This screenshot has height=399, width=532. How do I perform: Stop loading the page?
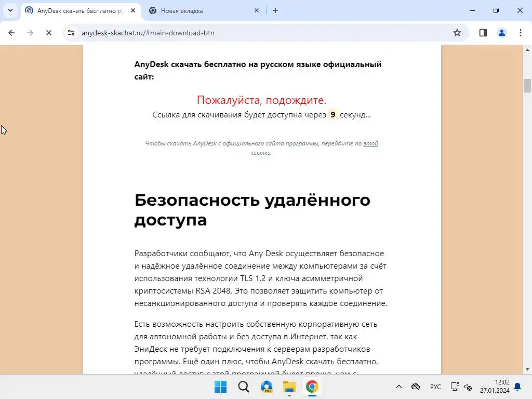point(48,33)
